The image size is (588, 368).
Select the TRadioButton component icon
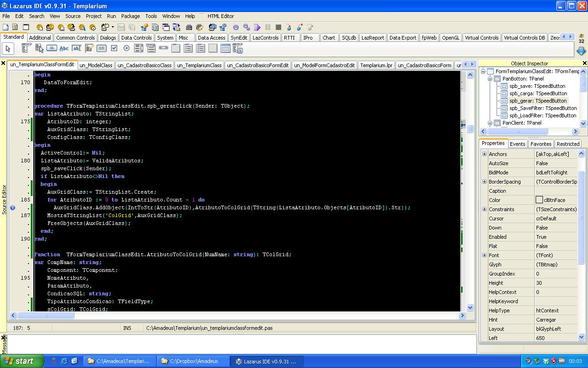click(x=126, y=48)
